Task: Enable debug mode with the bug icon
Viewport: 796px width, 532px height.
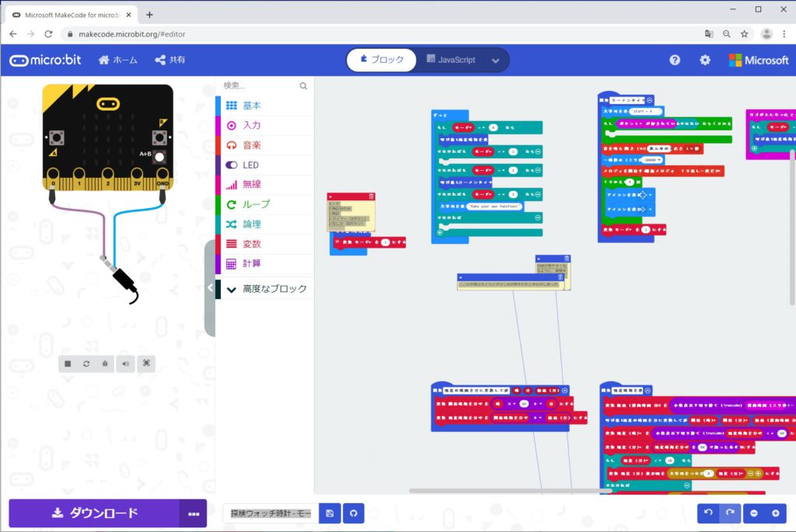Action: point(105,363)
